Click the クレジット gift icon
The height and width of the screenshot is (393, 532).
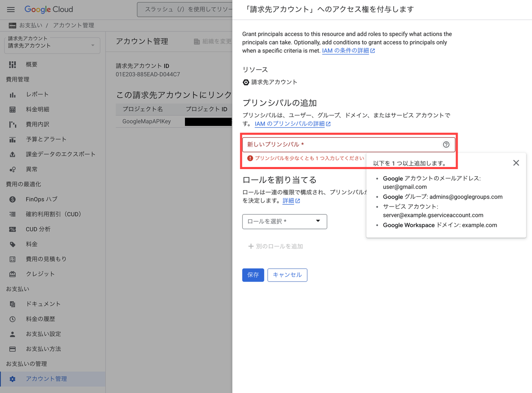tap(12, 274)
